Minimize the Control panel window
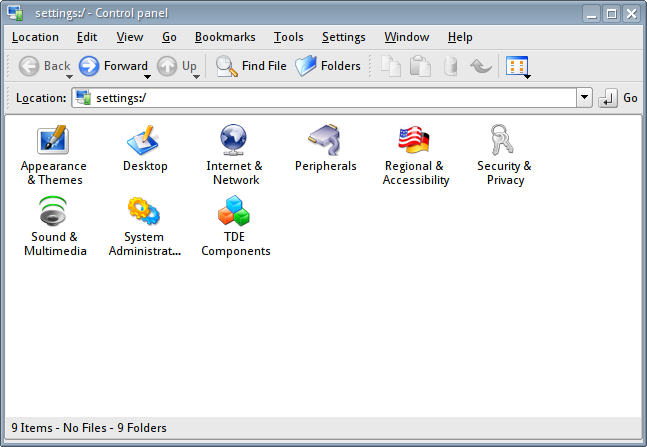 tap(591, 14)
